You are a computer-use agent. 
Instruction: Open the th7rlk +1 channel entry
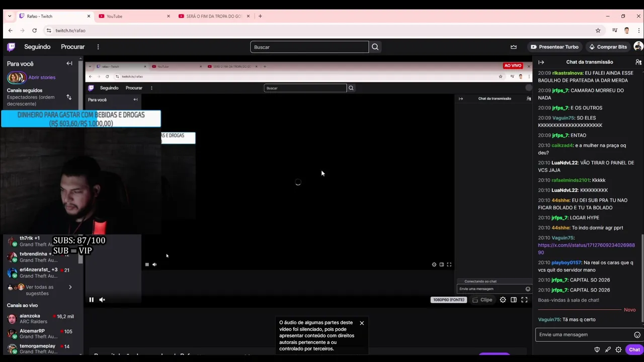click(30, 241)
